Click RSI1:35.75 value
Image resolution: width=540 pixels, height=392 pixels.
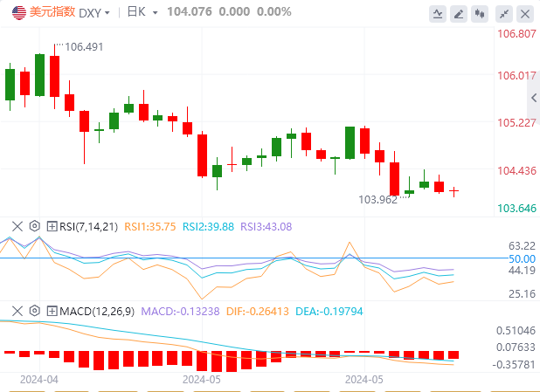[149, 227]
